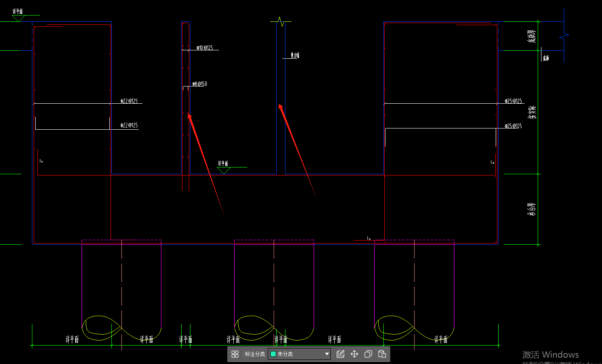Select the vertical 底板厚 dimension text

pyautogui.click(x=532, y=36)
